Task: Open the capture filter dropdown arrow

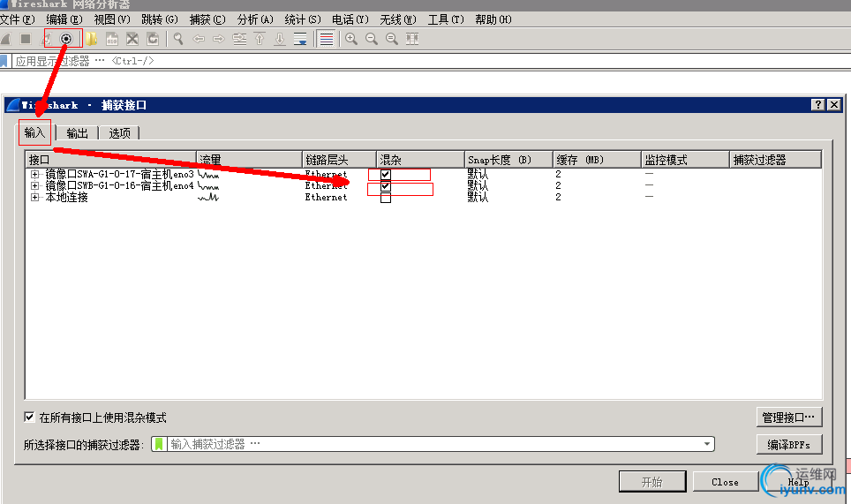Action: point(706,444)
